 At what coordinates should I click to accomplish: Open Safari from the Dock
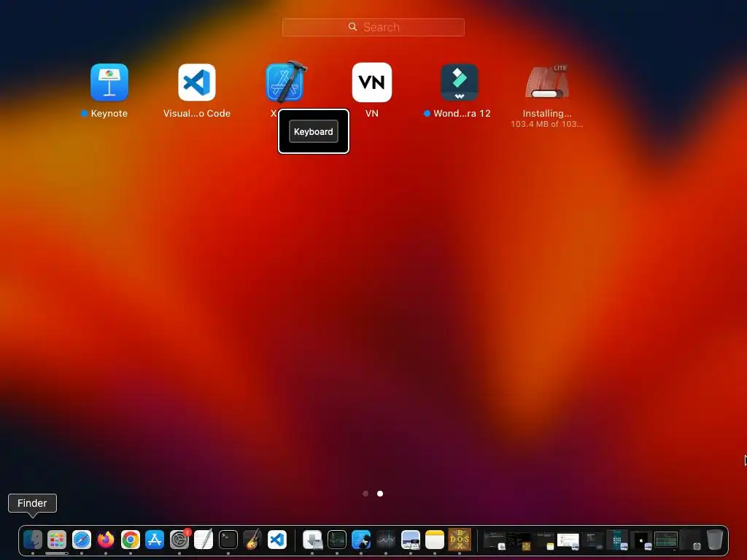click(82, 540)
